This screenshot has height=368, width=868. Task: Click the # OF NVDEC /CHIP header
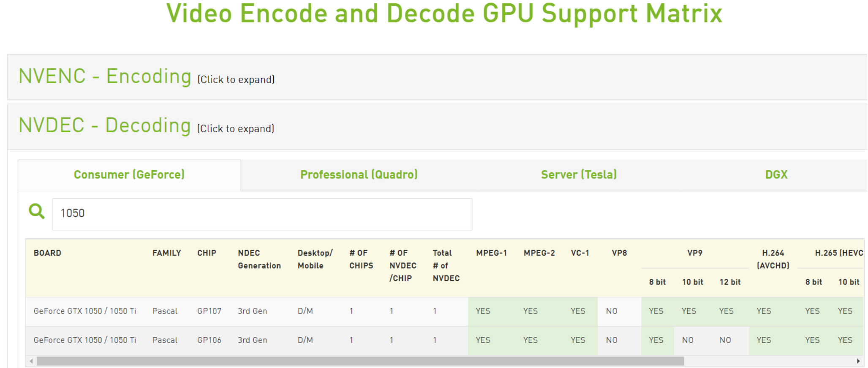(403, 266)
